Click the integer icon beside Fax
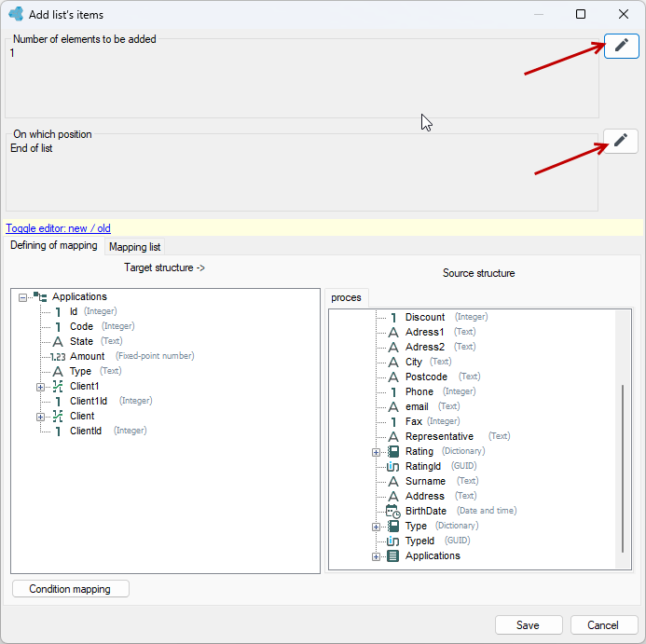This screenshot has height=644, width=646. point(393,421)
